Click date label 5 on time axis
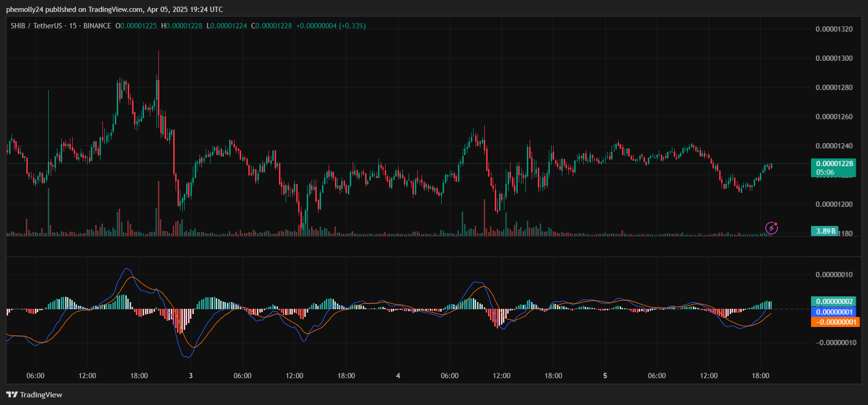 (605, 376)
